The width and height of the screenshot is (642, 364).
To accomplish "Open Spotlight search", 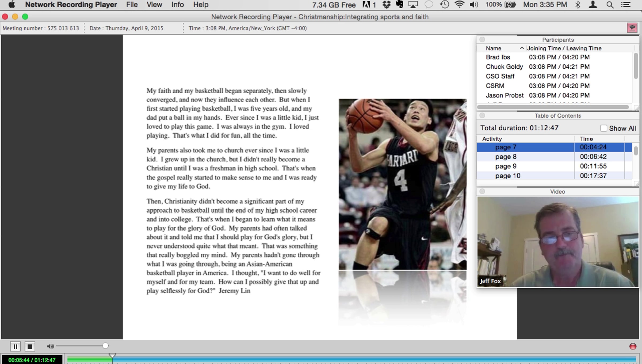I will coord(610,5).
